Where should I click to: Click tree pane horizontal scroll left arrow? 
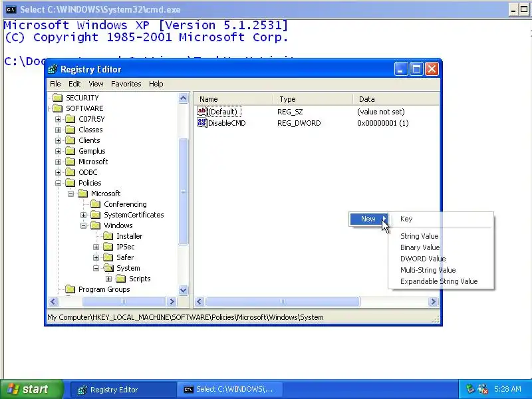[x=53, y=302]
